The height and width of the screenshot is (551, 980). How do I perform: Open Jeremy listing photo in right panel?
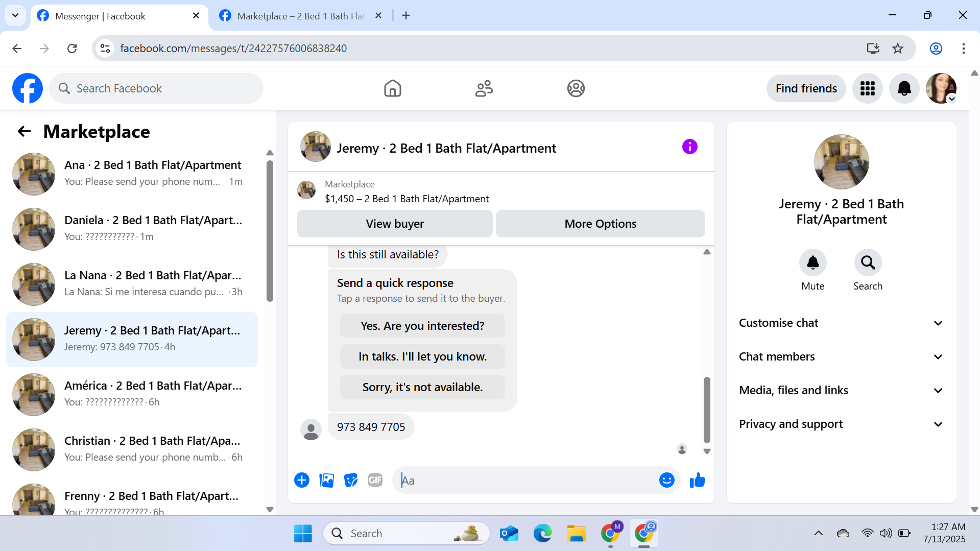coord(841,162)
